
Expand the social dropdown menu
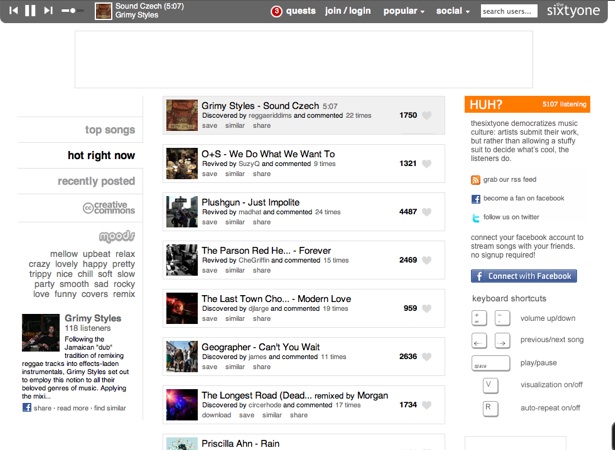(453, 11)
